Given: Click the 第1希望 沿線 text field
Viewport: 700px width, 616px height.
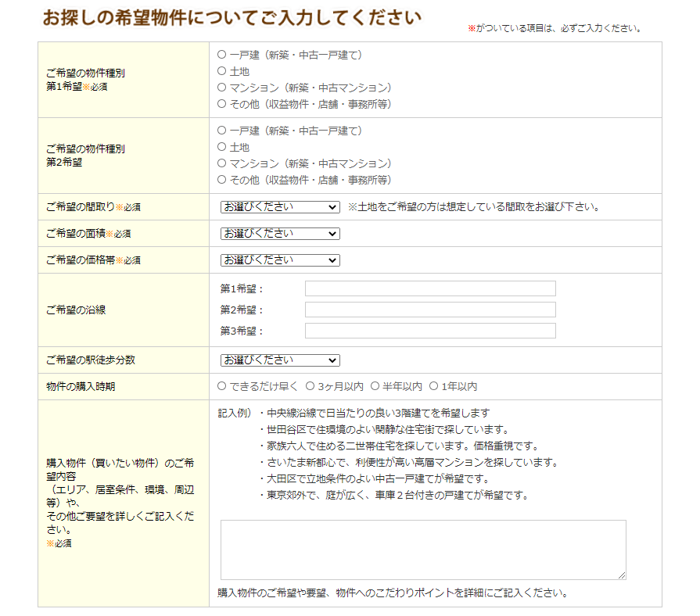Looking at the screenshot, I should pos(430,289).
